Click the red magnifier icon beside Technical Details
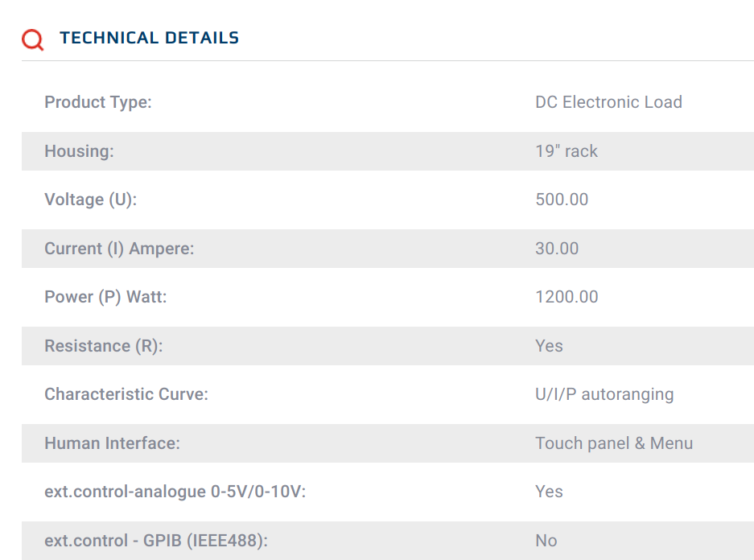 click(33, 39)
